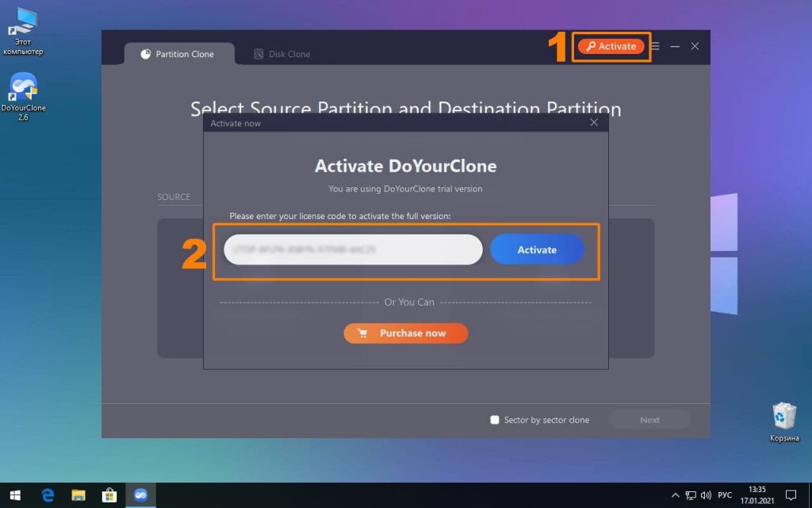Select the This PC desktop icon
The image size is (812, 508).
point(24,32)
